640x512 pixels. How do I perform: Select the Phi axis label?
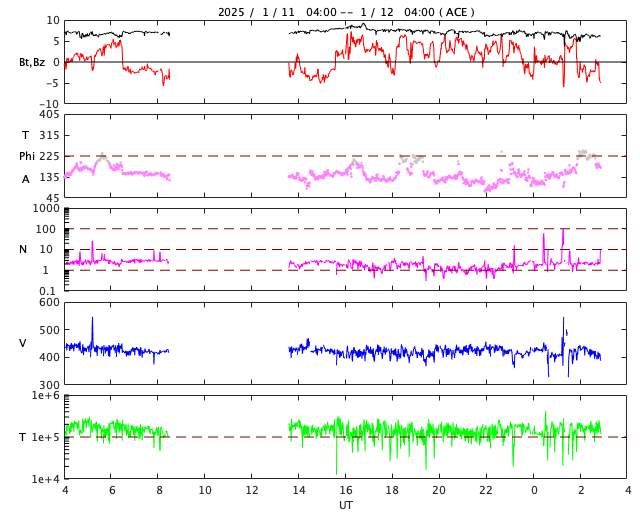pyautogui.click(x=27, y=156)
